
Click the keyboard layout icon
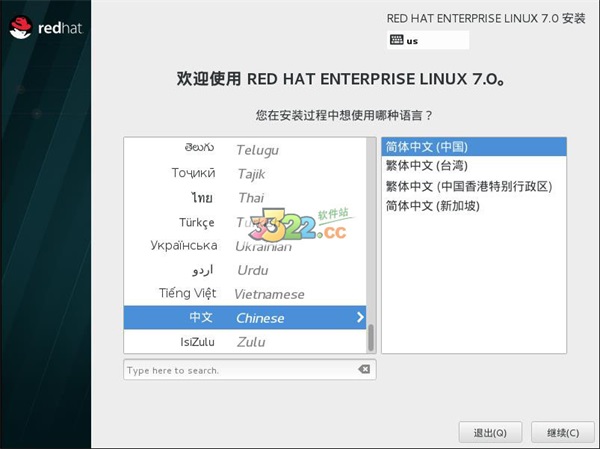click(396, 40)
